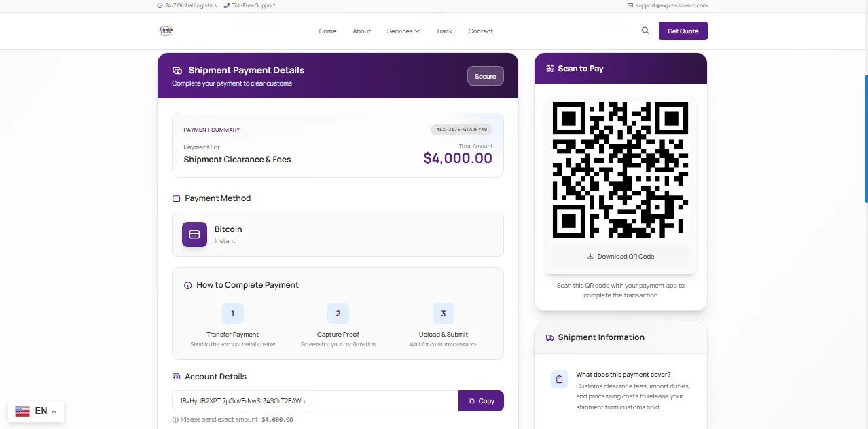Click the QR code icon beside Scan to Pay

[549, 69]
